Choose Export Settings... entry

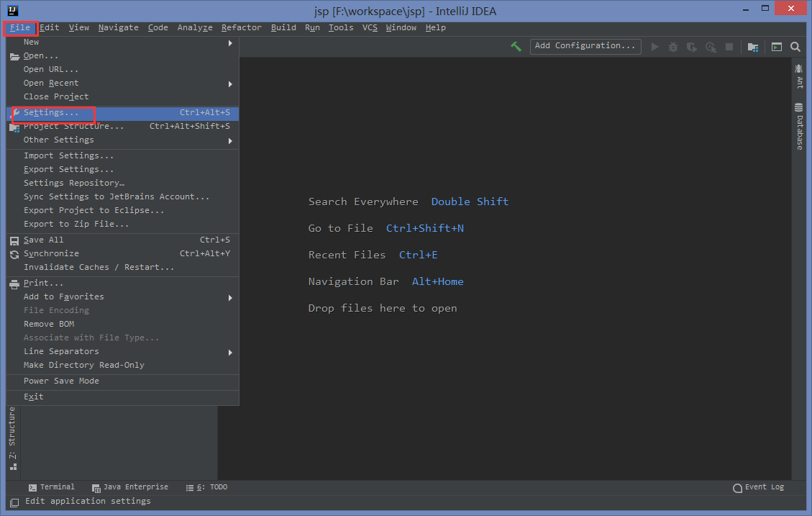123,169
